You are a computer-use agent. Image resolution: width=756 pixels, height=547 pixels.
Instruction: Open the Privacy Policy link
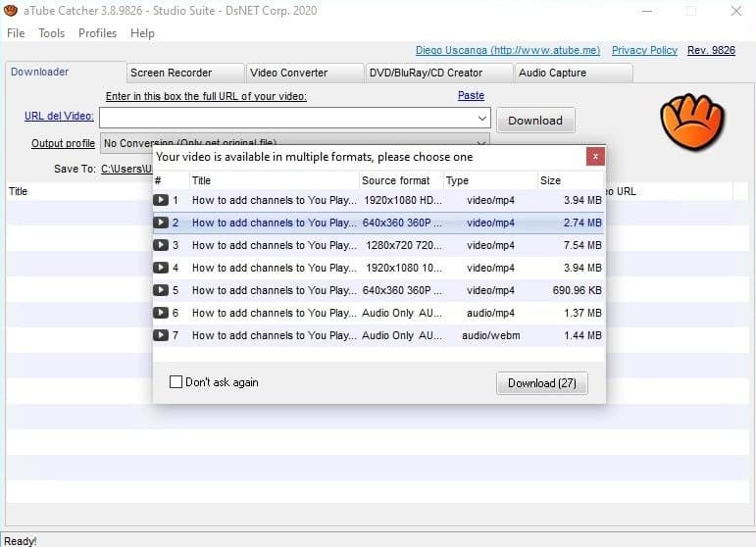tap(644, 50)
